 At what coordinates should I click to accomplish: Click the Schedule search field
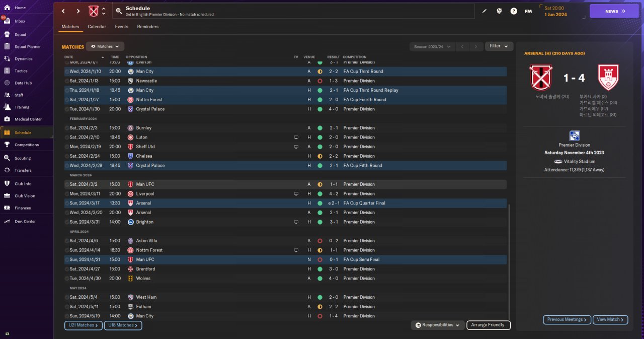(x=293, y=11)
